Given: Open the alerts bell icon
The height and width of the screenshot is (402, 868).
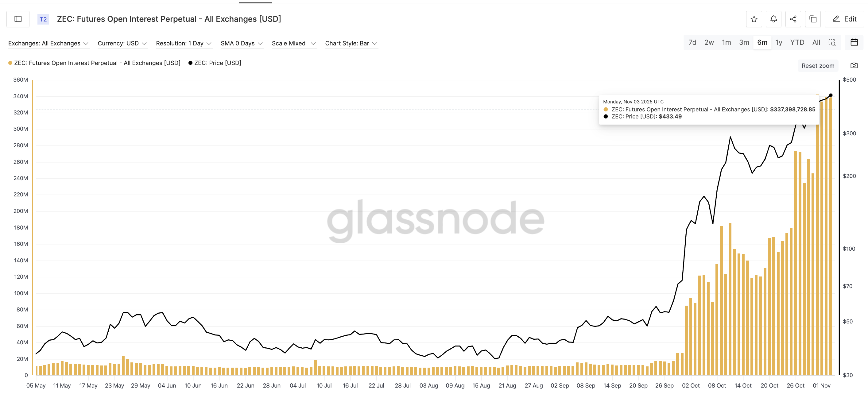Looking at the screenshot, I should point(774,19).
